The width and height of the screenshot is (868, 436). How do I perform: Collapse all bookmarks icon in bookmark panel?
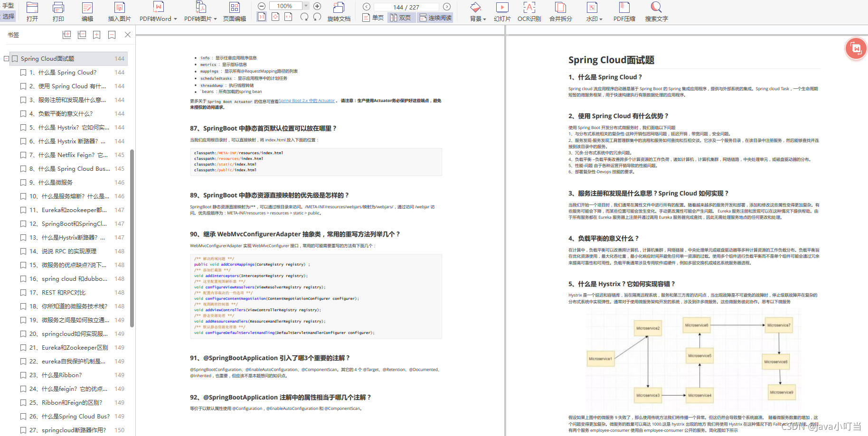(x=82, y=35)
